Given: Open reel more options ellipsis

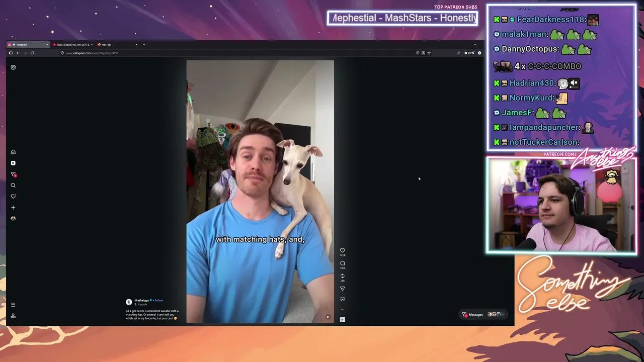Looking at the screenshot, I should coord(343,309).
